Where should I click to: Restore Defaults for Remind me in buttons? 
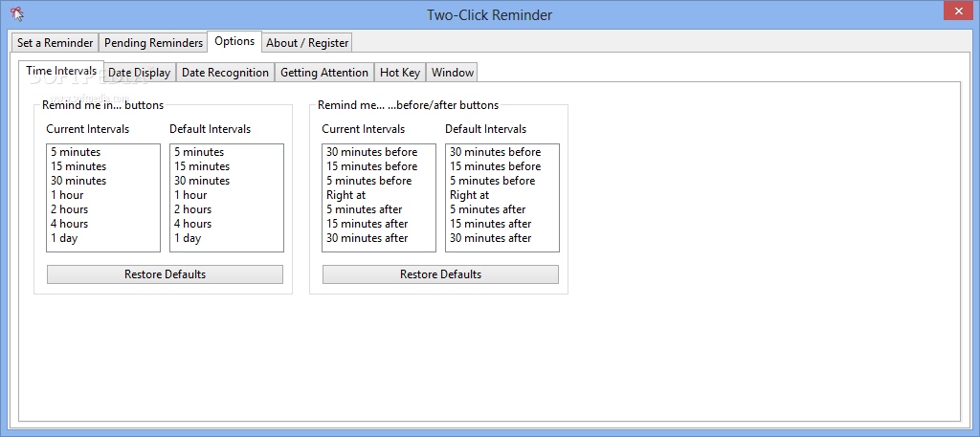(165, 274)
